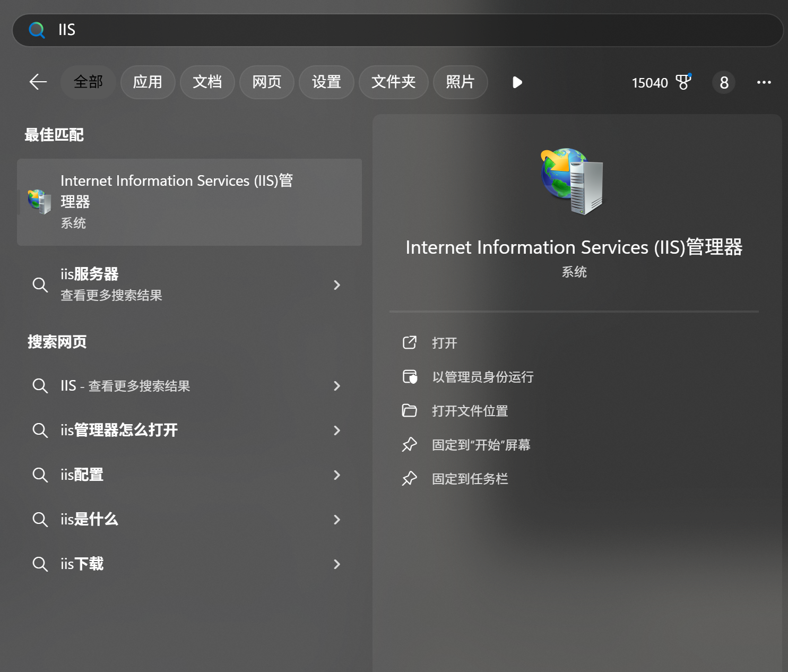Expand chevron for iis是什么
The height and width of the screenshot is (672, 788).
(x=337, y=520)
